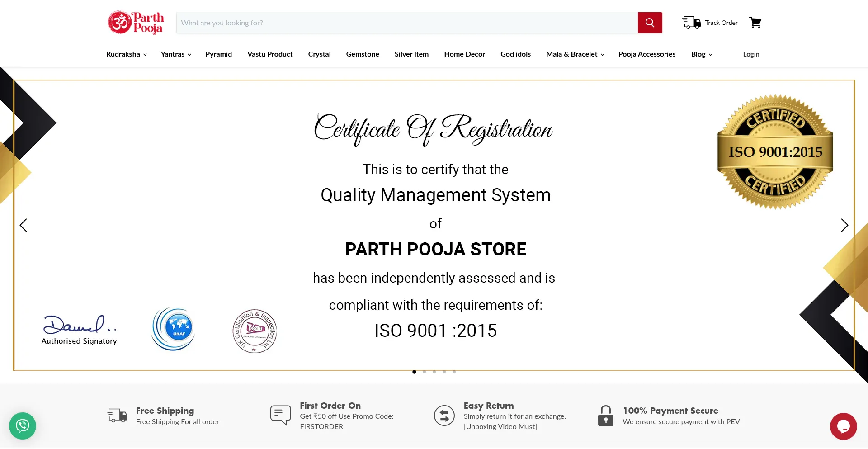Screen dimensions: 868x449
Task: Open the Vastu Product category
Action: click(x=270, y=54)
